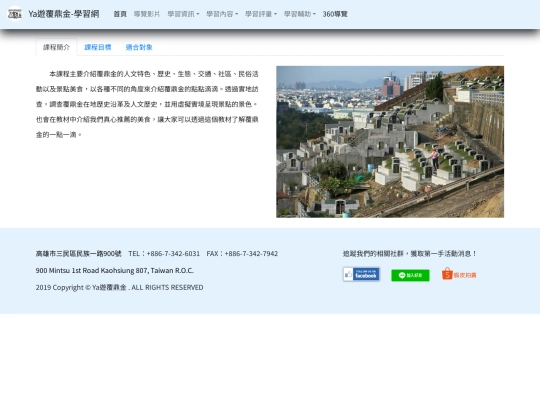The height and width of the screenshot is (405, 540).
Task: Go to 首頁 in the navigation bar
Action: 120,14
